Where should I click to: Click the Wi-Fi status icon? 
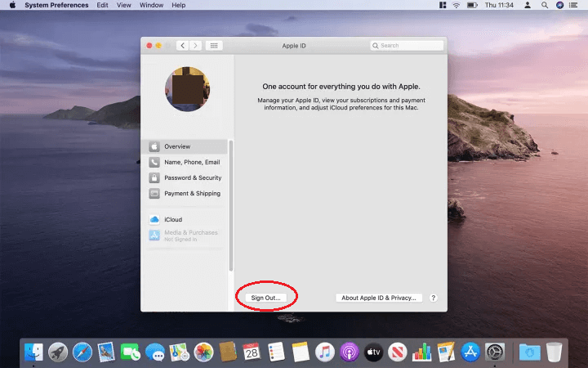[456, 5]
